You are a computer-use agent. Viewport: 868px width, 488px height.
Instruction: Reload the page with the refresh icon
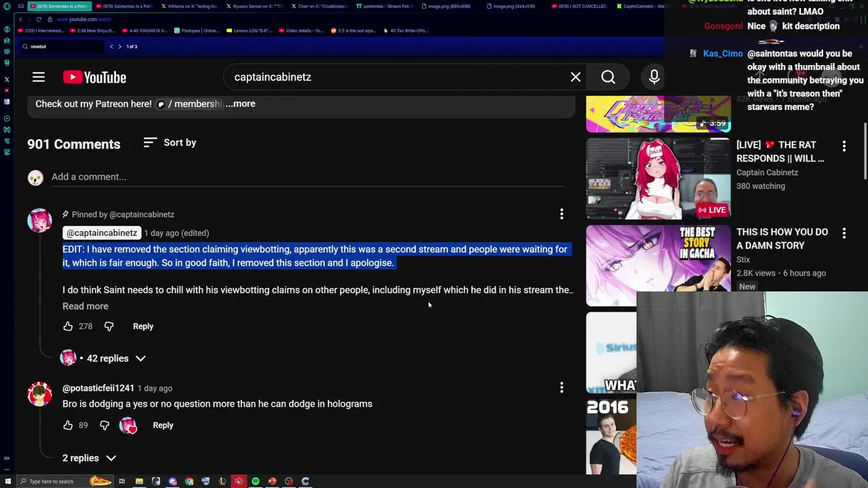39,19
